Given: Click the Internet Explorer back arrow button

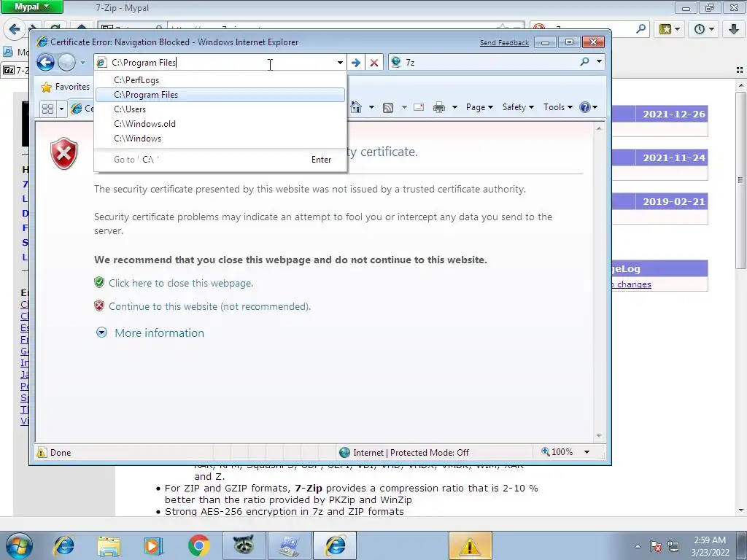Looking at the screenshot, I should pos(46,63).
